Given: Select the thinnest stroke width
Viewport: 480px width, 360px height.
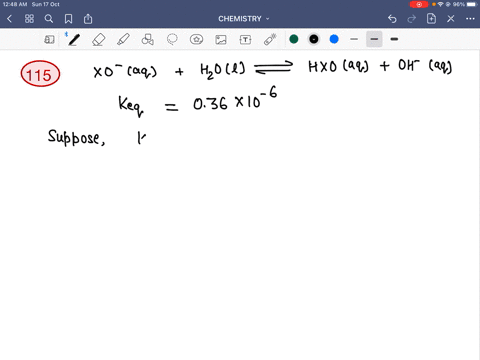Looking at the screenshot, I should tap(354, 39).
